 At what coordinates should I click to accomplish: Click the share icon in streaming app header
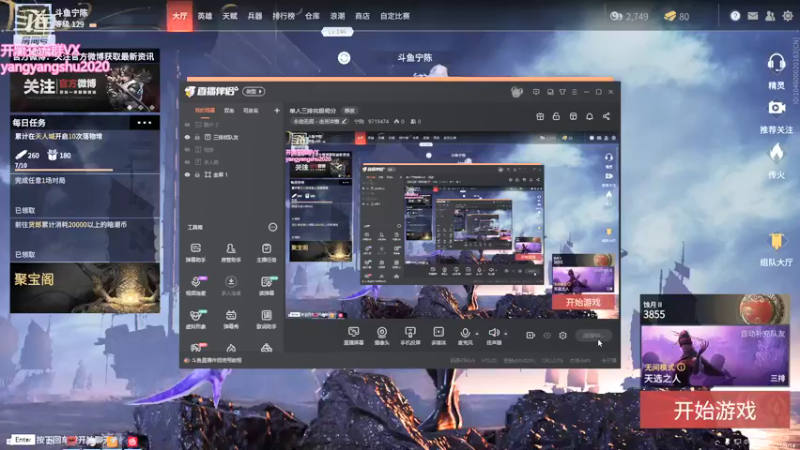(x=606, y=116)
